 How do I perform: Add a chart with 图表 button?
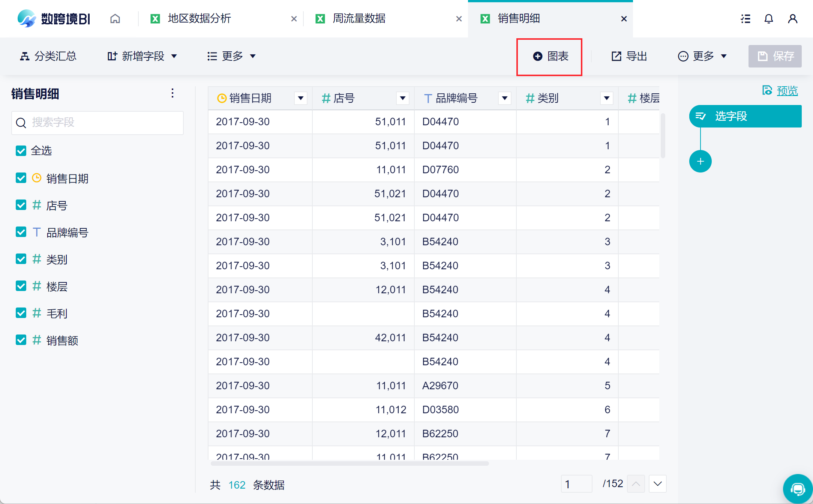point(550,56)
